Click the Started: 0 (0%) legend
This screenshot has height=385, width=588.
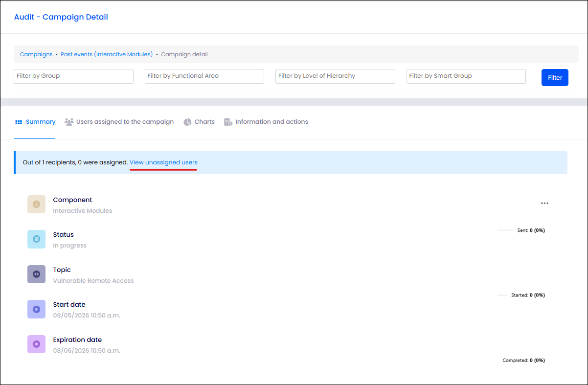click(x=528, y=295)
